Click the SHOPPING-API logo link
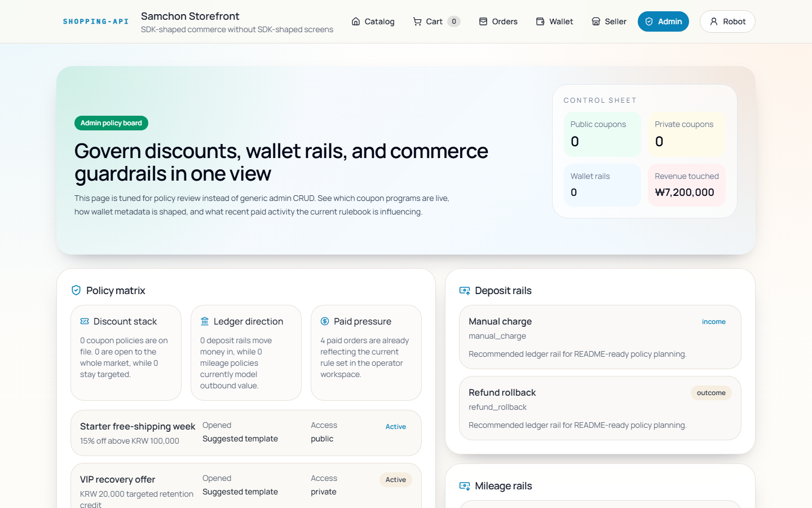Viewport: 812px width, 508px height. pos(96,21)
